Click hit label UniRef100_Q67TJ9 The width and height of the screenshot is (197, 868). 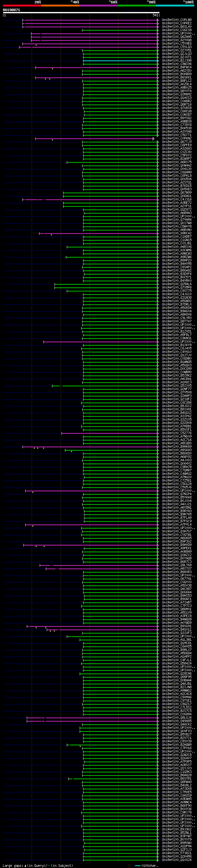pyautogui.click(x=176, y=142)
